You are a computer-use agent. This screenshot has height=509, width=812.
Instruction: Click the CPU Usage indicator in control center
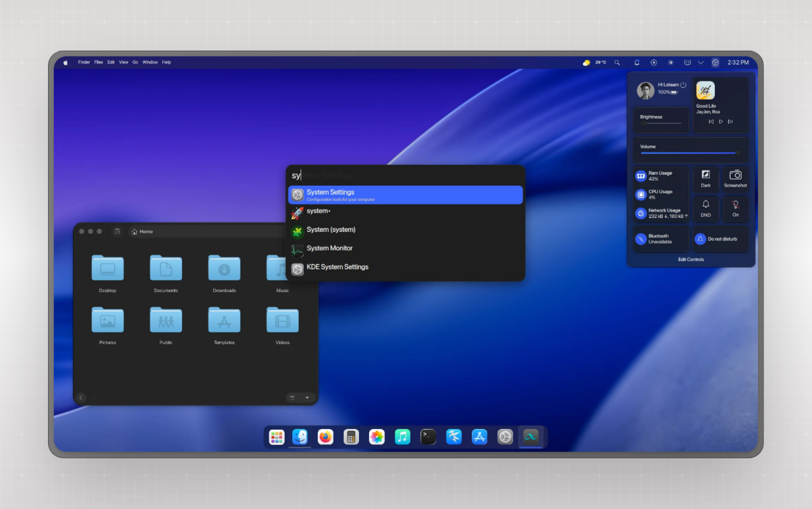tap(640, 194)
